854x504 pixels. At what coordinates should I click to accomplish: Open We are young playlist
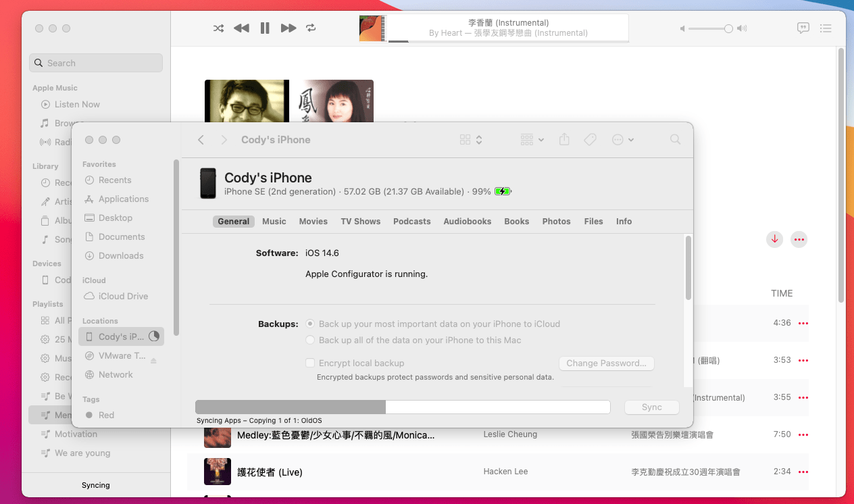click(82, 453)
